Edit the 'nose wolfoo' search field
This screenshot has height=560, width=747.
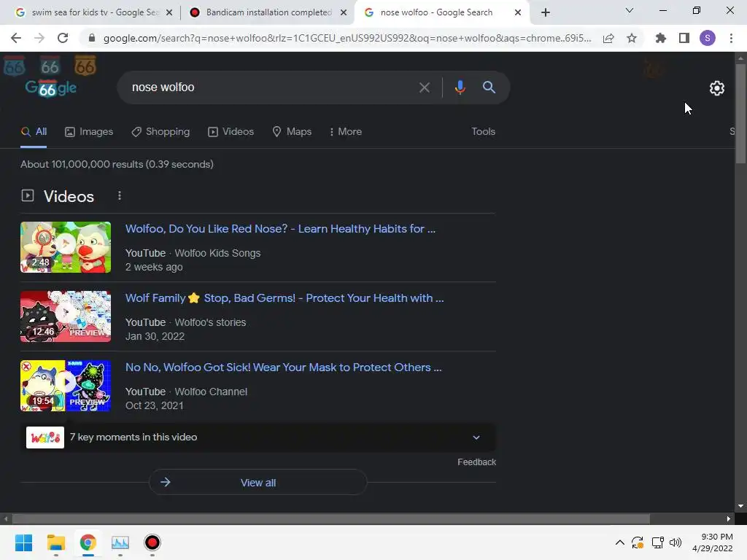(x=271, y=87)
